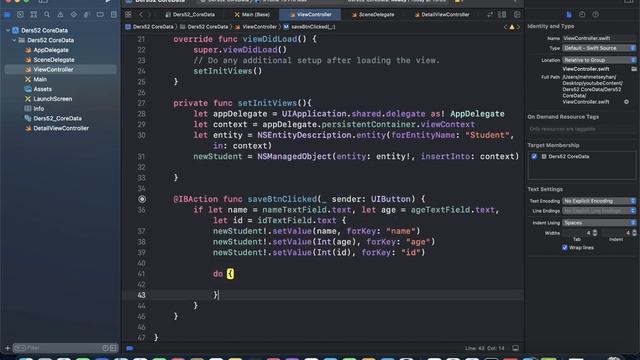Open the Indent Using Spaces dropdown
Viewport: 640px width, 360px height.
coord(599,223)
